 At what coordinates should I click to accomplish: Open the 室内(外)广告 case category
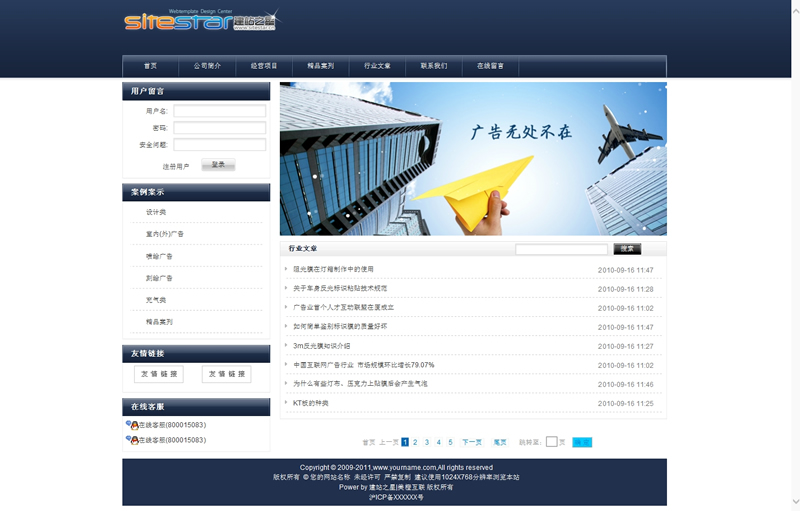(x=165, y=234)
